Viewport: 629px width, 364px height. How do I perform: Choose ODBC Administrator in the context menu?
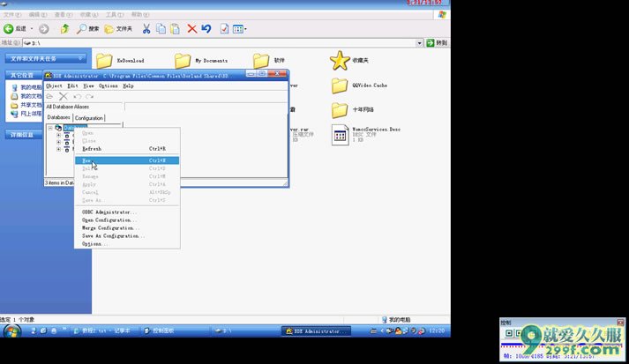[x=127, y=212]
